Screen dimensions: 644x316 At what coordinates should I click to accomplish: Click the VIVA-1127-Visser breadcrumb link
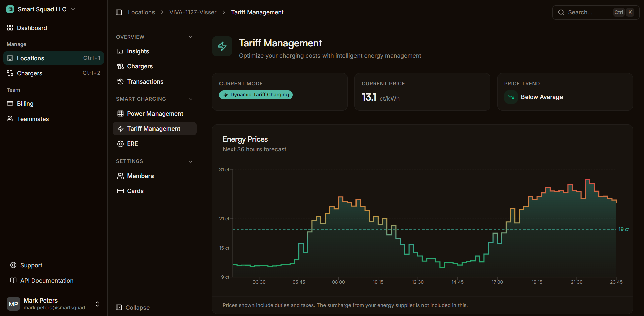click(193, 12)
